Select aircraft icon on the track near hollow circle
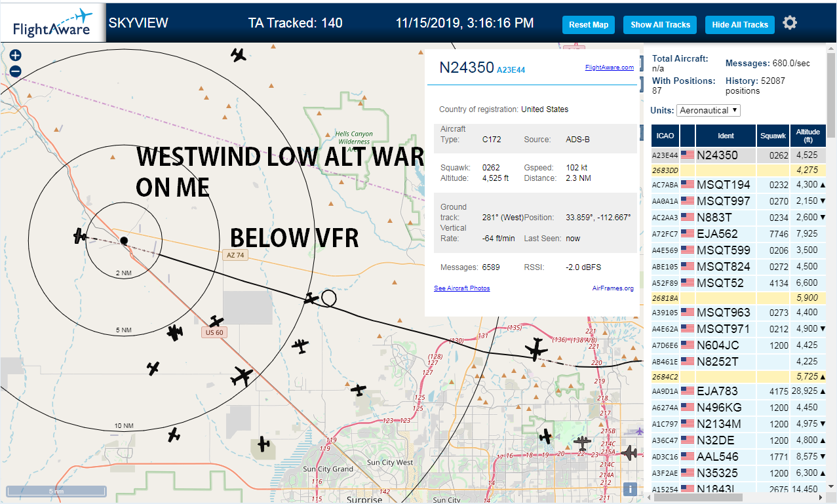Image resolution: width=837 pixels, height=504 pixels. (311, 299)
